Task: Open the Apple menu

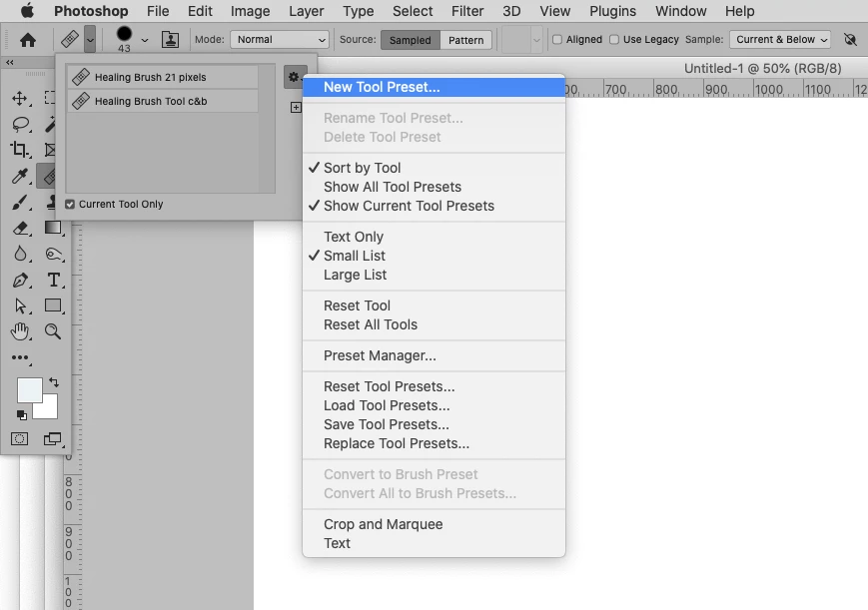Action: pyautogui.click(x=27, y=11)
